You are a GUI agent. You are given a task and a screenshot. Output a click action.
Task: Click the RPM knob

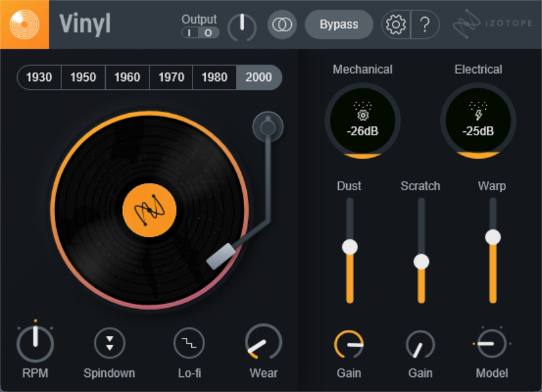point(35,343)
